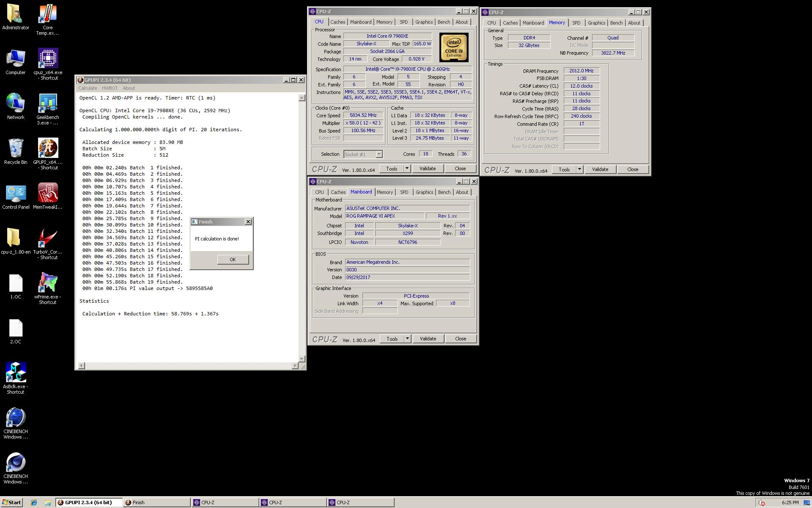The image size is (812, 508).
Task: Click GPUPI vertical scrollbar up arrow
Action: click(302, 98)
